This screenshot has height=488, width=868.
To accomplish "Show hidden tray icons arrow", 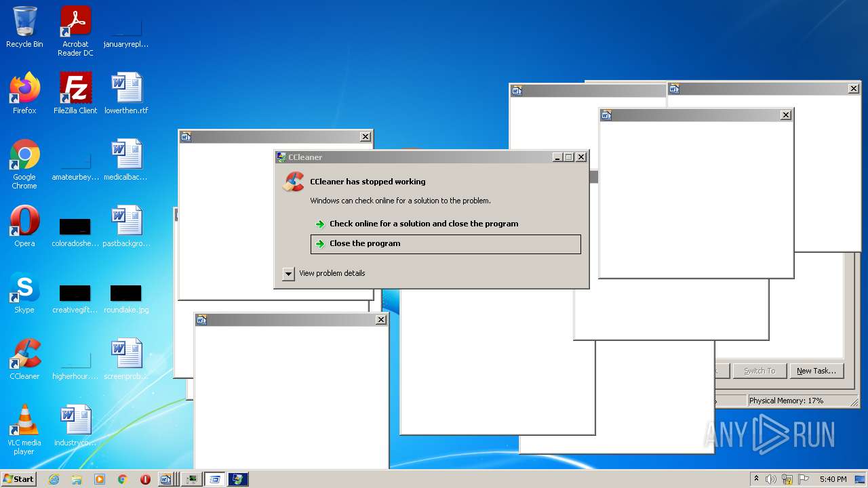I will (x=757, y=479).
